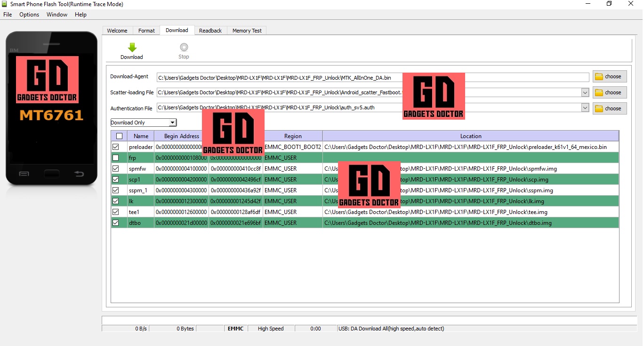Expand the Authentication File history dropdown
This screenshot has width=644, height=346.
585,108
